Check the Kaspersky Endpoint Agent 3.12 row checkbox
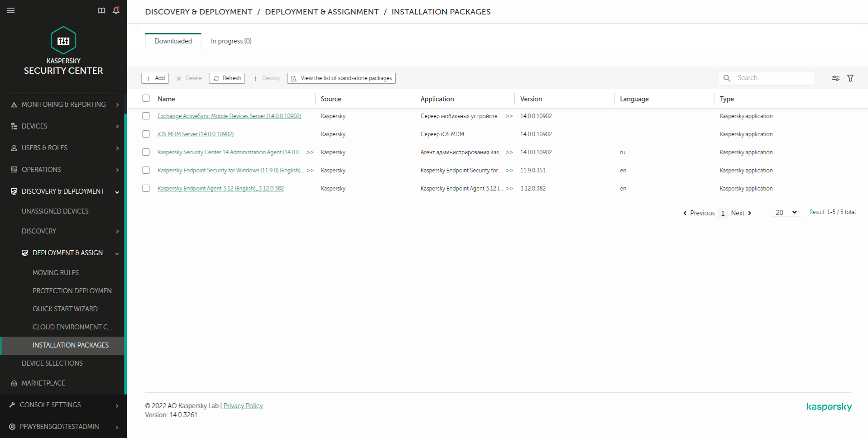 pyautogui.click(x=146, y=188)
